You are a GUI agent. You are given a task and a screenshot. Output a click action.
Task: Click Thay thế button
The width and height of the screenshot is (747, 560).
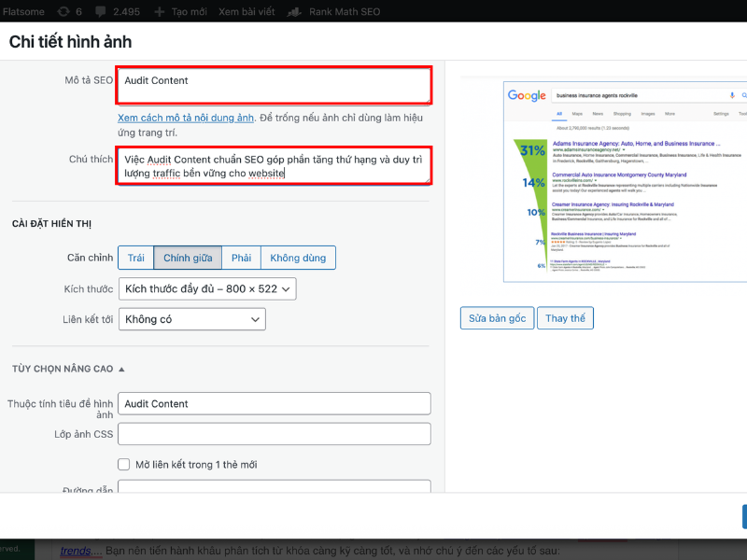565,318
